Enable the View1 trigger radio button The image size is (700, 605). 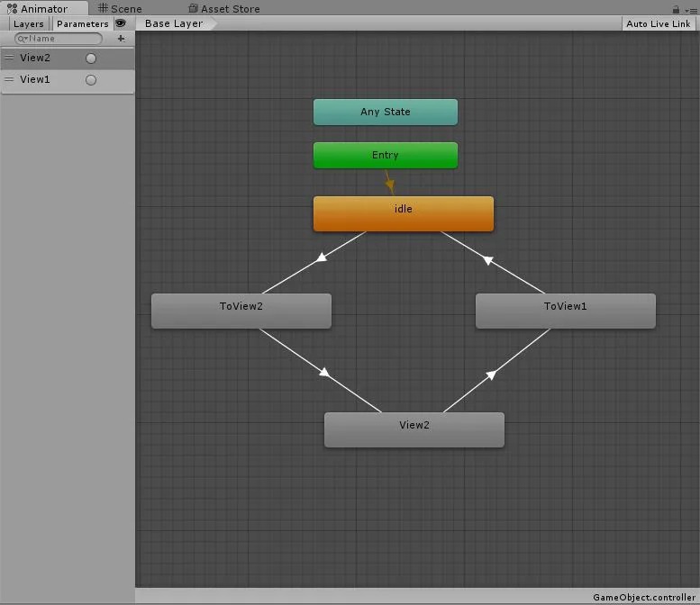pyautogui.click(x=91, y=79)
